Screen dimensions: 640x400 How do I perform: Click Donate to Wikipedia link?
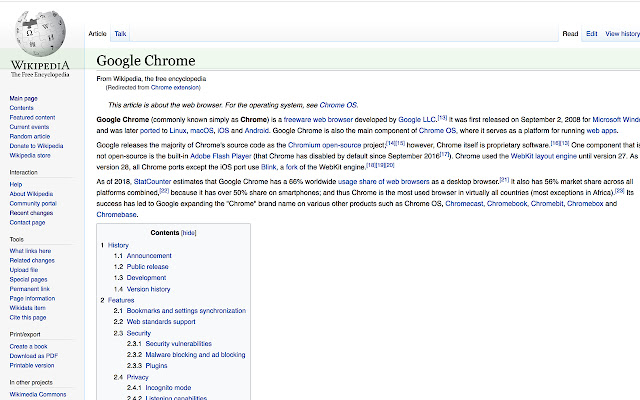point(36,146)
